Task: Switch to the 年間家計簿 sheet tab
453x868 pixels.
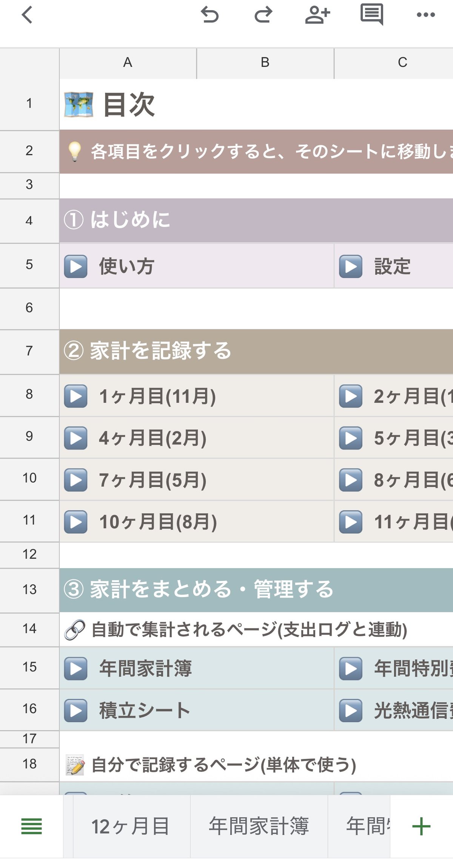Action: coord(259,826)
